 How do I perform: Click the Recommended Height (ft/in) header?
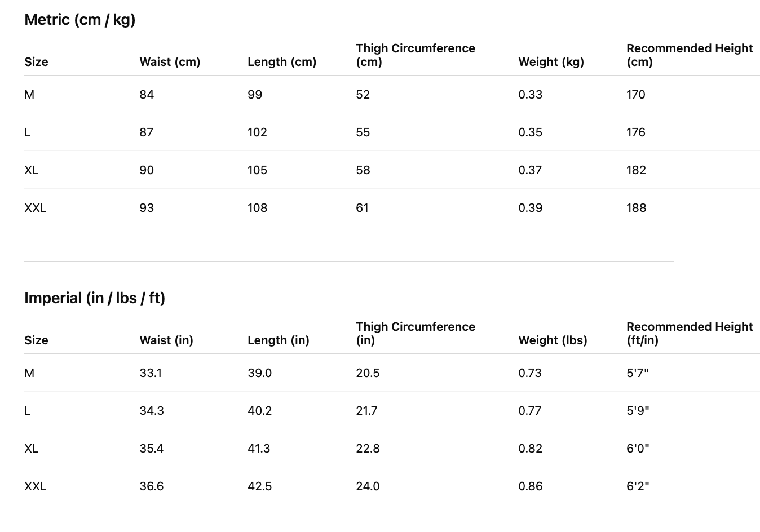689,334
